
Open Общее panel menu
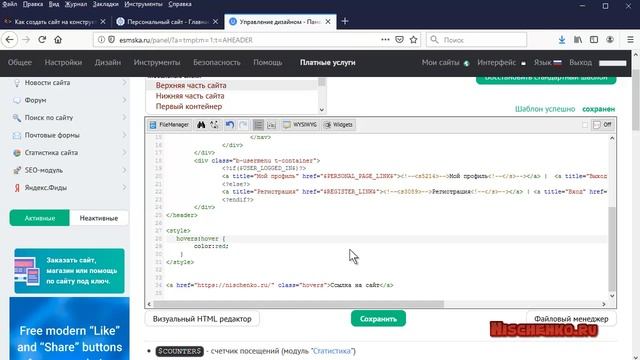point(20,62)
